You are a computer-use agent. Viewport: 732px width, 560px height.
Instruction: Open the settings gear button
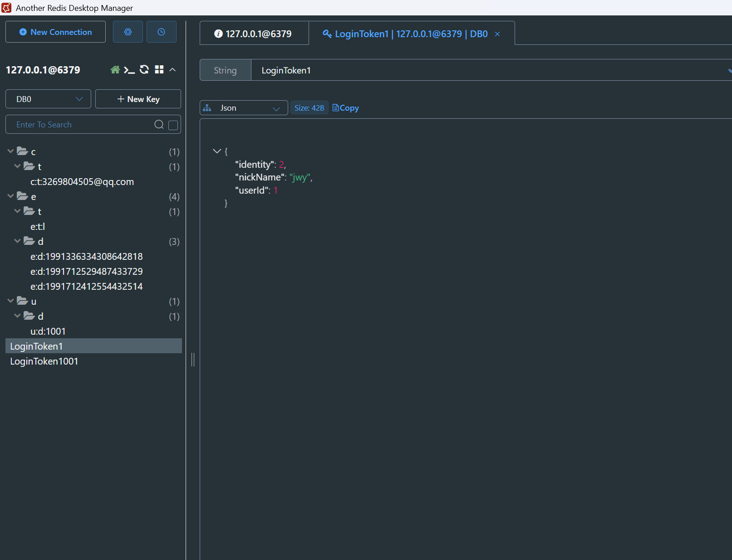pyautogui.click(x=128, y=32)
